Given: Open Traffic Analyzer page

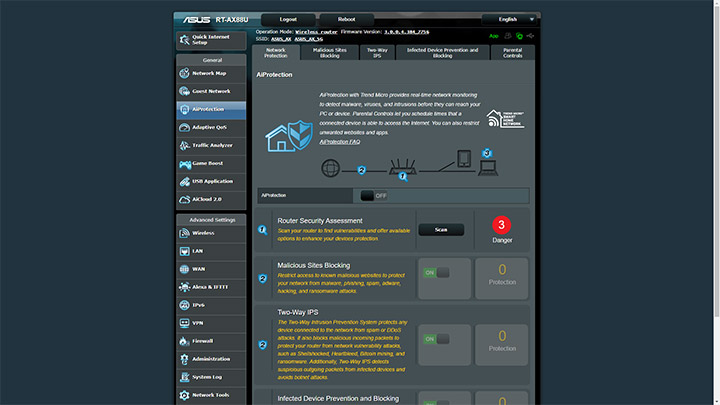Looking at the screenshot, I should click(211, 146).
